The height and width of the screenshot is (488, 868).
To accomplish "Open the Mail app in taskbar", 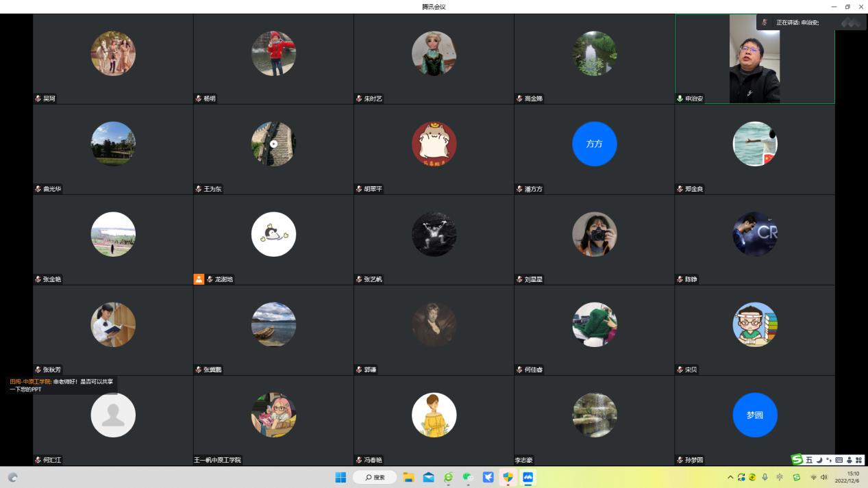I will 428,477.
